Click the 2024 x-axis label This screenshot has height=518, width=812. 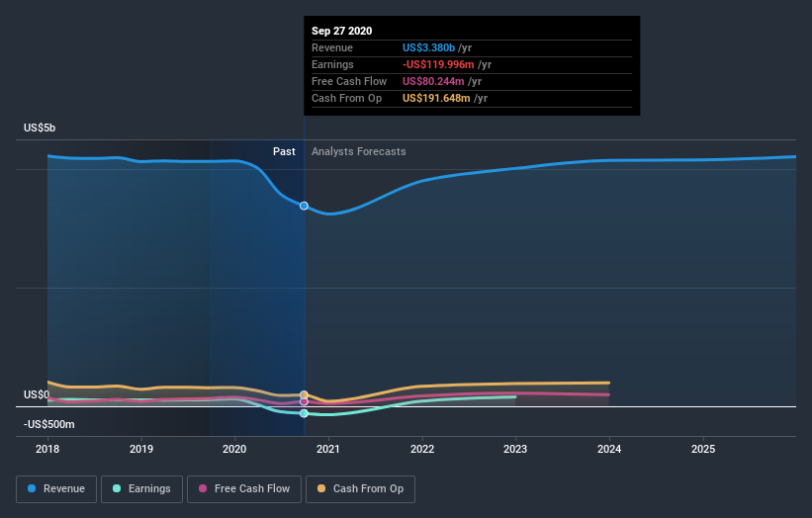click(609, 449)
